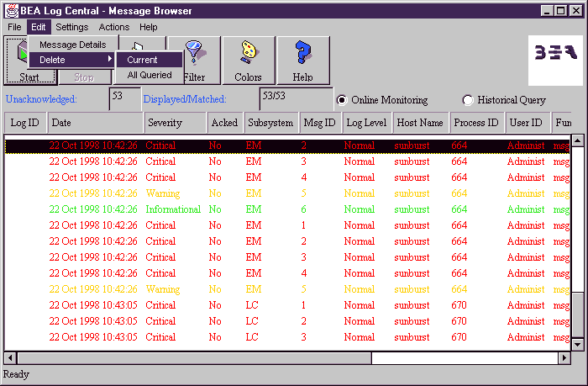Image resolution: width=588 pixels, height=386 pixels.
Task: Click the Displayed/Matched count field
Action: [x=296, y=99]
